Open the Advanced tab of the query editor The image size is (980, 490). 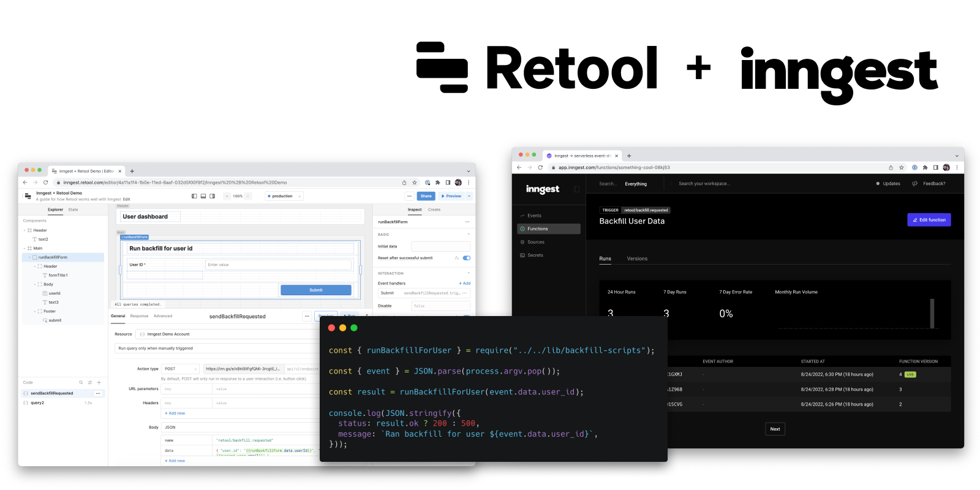pyautogui.click(x=163, y=316)
